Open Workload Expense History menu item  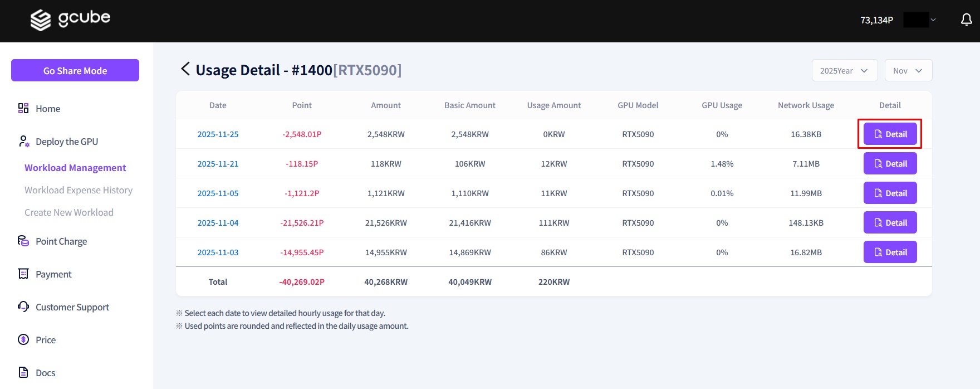(79, 190)
